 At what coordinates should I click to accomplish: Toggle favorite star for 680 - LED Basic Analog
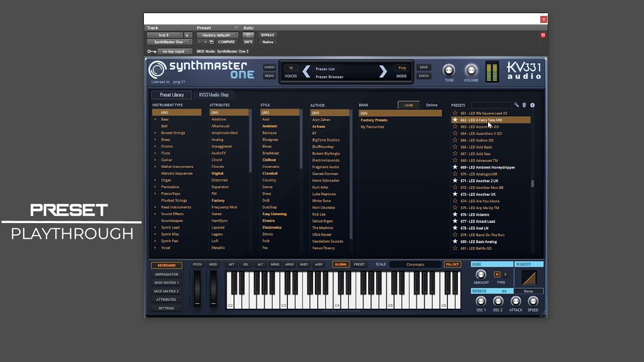pos(455,241)
